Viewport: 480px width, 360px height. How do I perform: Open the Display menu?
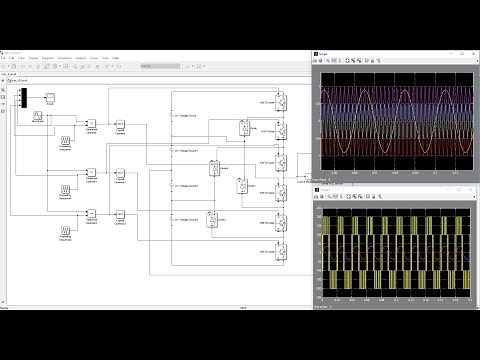(x=33, y=58)
